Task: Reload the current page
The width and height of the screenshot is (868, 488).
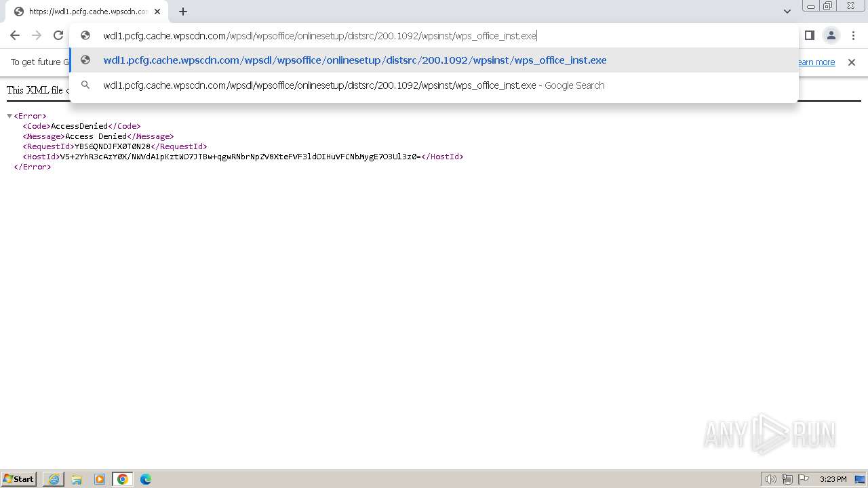Action: [x=58, y=35]
